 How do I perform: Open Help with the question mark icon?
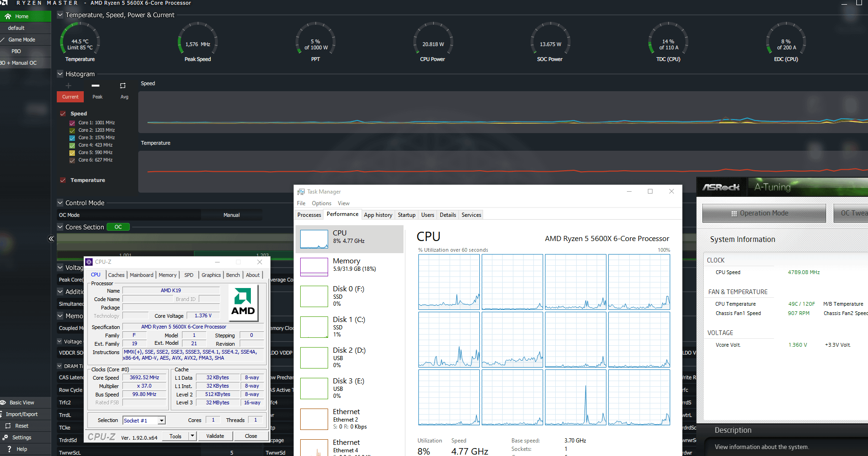click(x=8, y=449)
